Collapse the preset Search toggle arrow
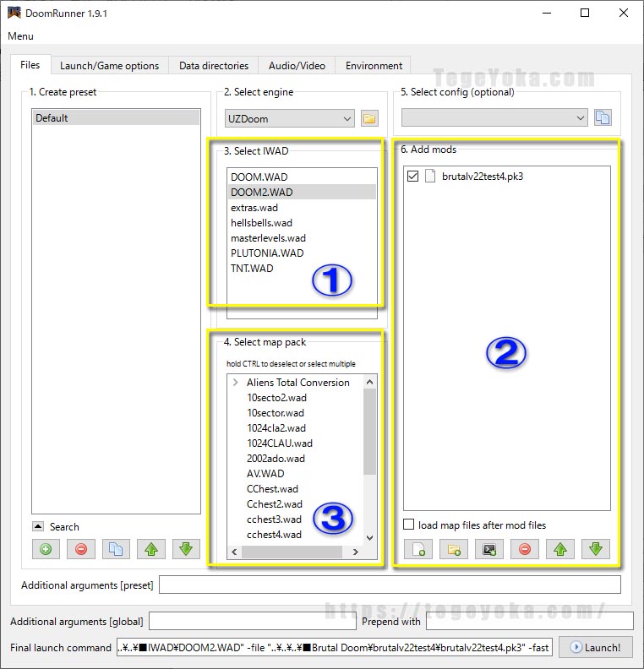The height and width of the screenshot is (669, 644). tap(38, 526)
